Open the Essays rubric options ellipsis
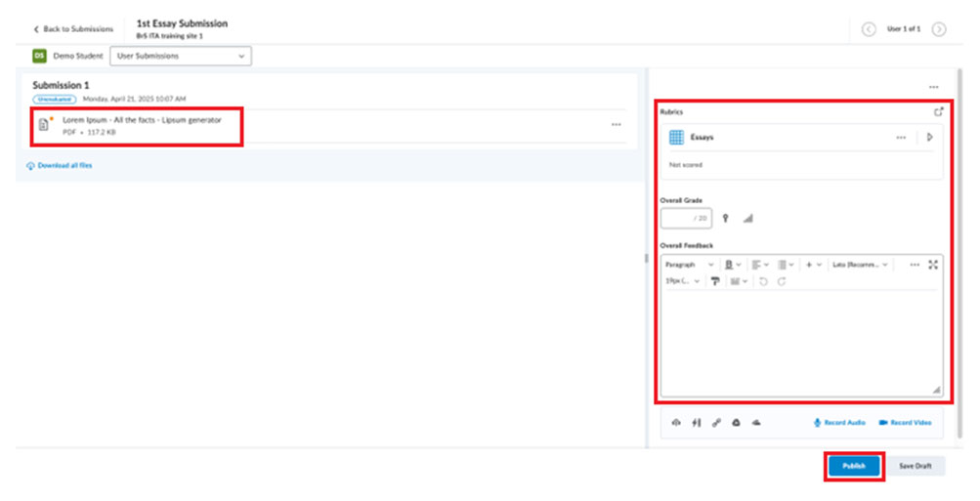 point(901,138)
